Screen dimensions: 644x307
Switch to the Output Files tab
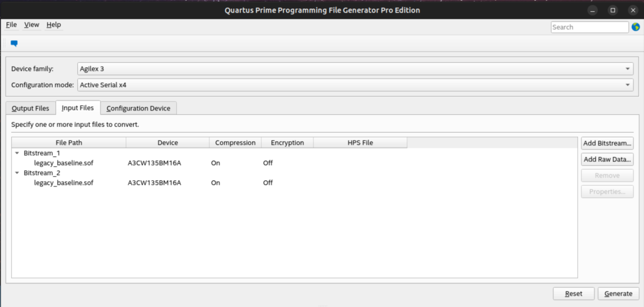tap(31, 108)
